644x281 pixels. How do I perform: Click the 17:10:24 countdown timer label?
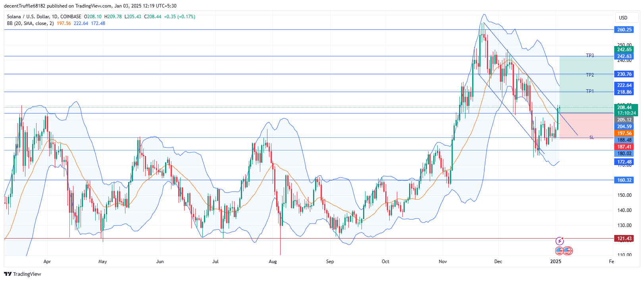point(627,113)
